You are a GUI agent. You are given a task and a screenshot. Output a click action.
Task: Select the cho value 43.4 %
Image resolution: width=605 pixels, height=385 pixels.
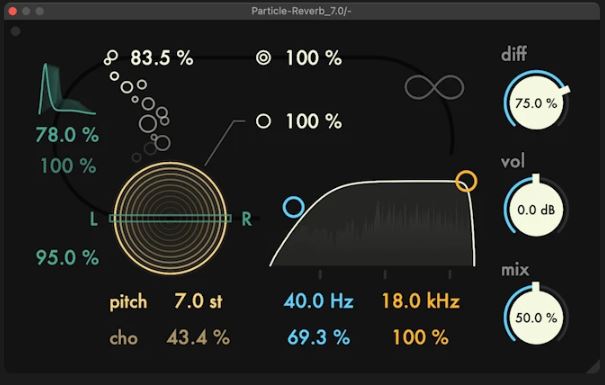pos(198,338)
